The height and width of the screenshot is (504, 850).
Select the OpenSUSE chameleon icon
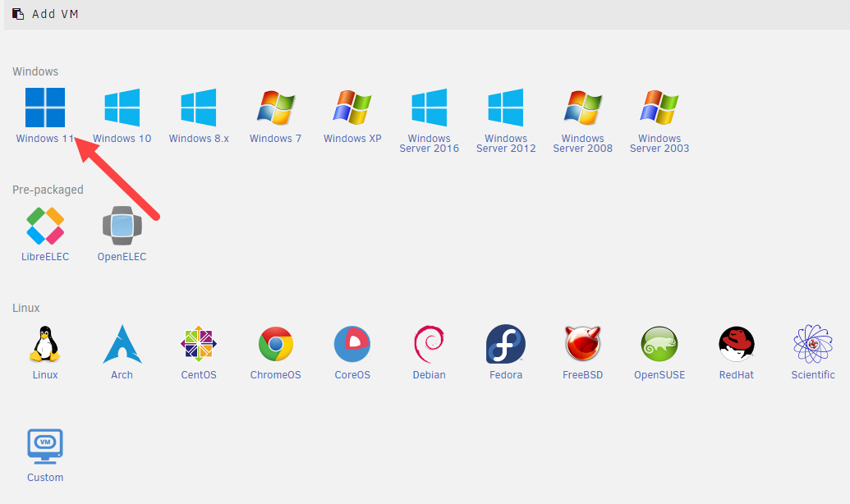(x=659, y=344)
